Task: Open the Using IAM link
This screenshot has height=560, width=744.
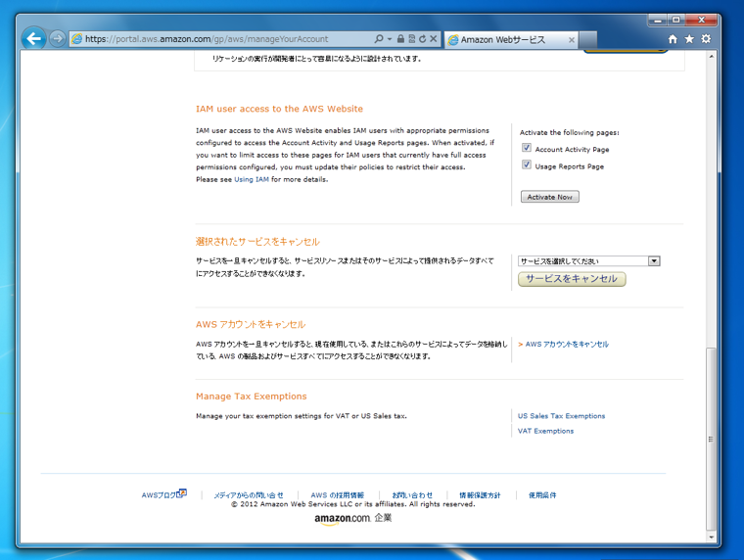Action: tap(252, 179)
